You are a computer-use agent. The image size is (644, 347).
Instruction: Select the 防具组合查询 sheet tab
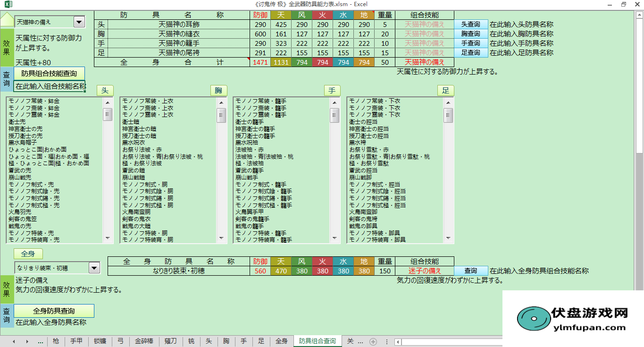tap(318, 341)
